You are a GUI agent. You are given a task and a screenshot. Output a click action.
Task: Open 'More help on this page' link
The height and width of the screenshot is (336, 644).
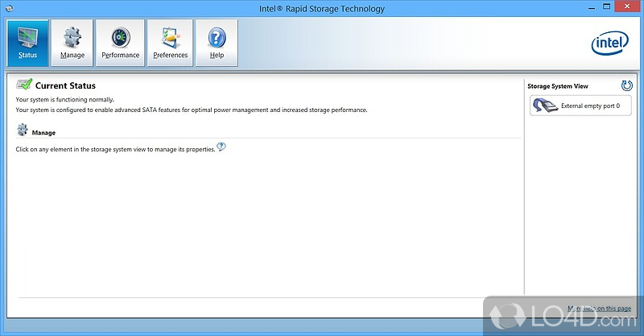(599, 308)
